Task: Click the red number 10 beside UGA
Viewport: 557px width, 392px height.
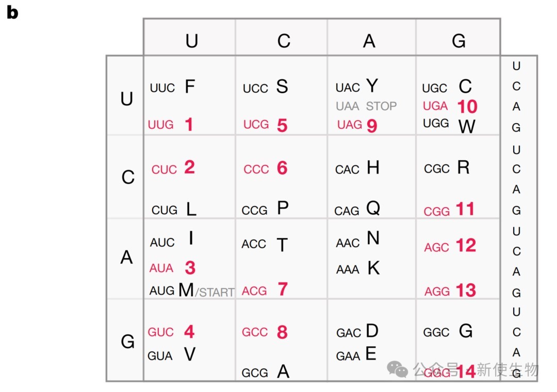Action: (467, 107)
